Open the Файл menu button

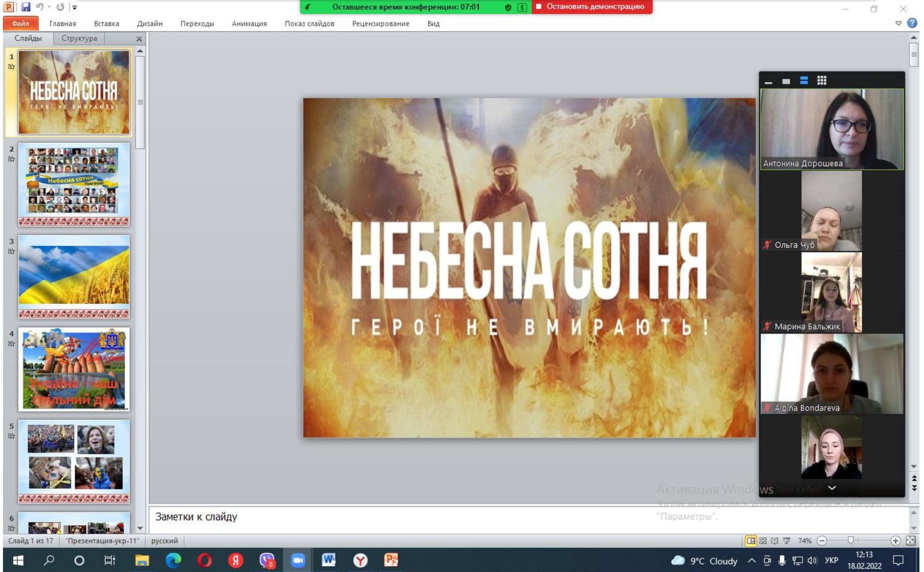pos(20,23)
